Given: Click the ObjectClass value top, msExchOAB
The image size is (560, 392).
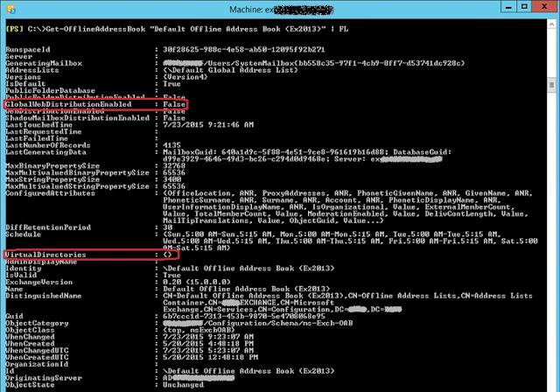Looking at the screenshot, I should click(x=199, y=330).
